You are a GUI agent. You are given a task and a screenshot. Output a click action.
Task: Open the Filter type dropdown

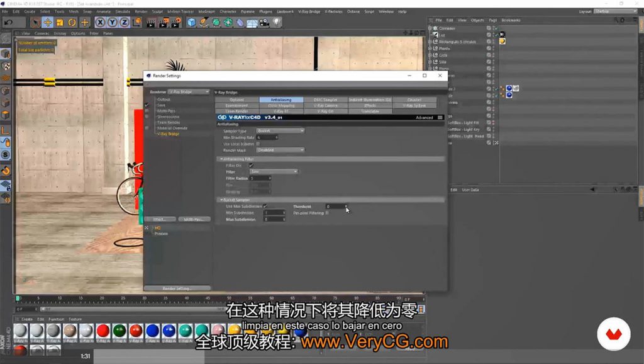(274, 171)
